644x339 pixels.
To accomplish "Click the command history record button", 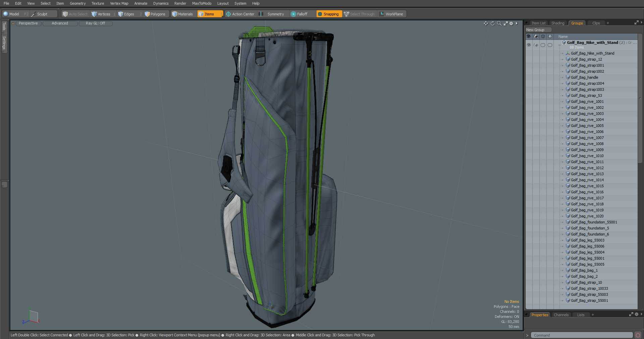I will (638, 335).
